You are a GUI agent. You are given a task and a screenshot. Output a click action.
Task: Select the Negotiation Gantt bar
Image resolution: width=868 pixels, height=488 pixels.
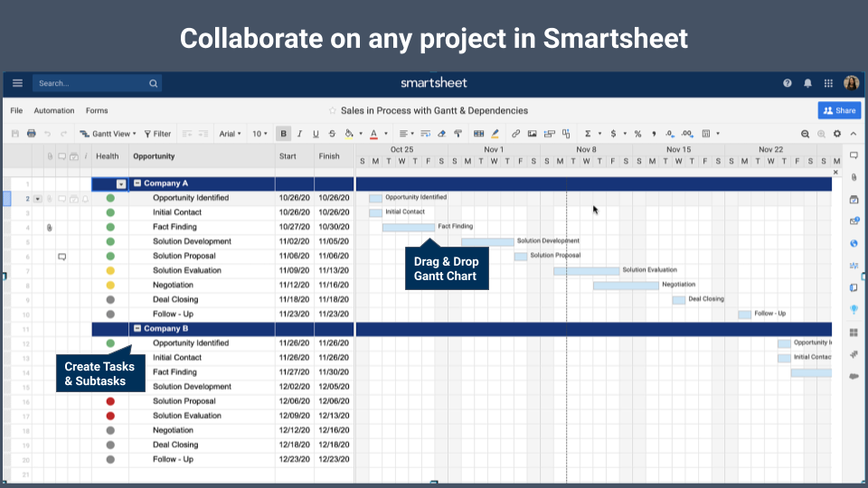626,286
